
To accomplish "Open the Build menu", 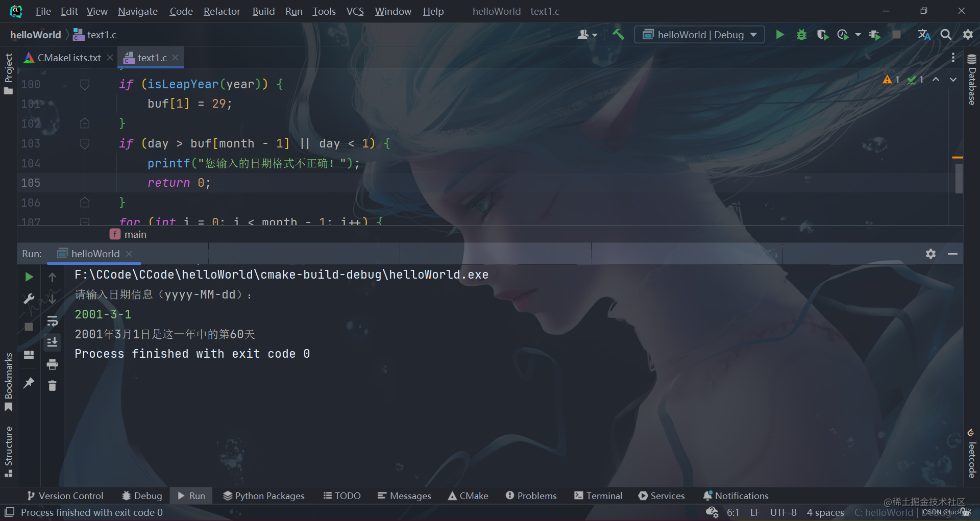I will point(263,11).
